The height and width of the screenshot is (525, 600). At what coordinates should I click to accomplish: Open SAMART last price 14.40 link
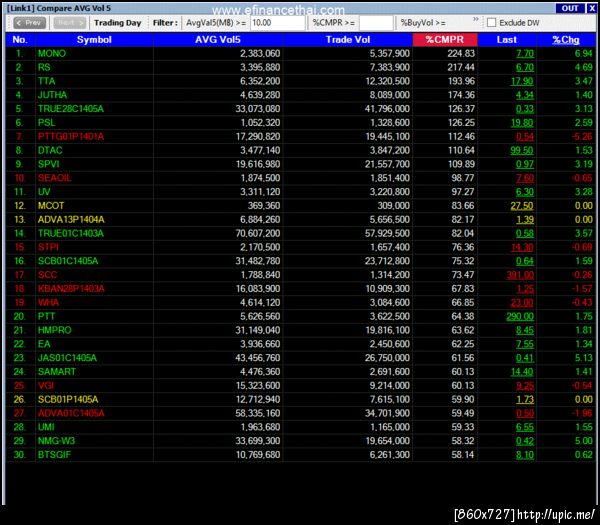pyautogui.click(x=522, y=372)
